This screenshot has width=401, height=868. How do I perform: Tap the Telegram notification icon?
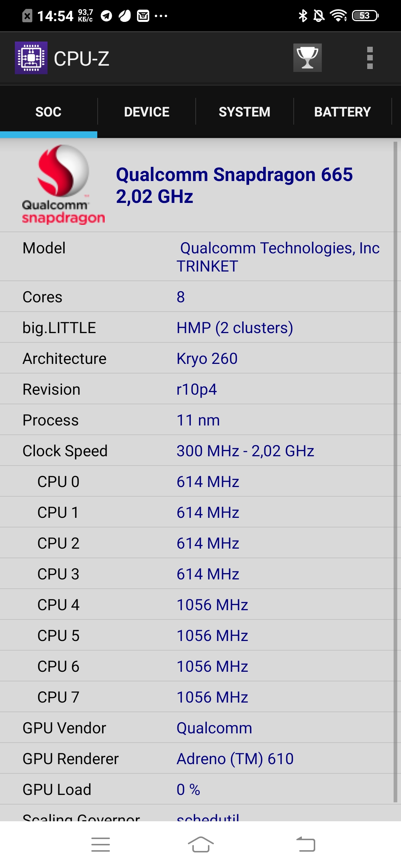pyautogui.click(x=107, y=16)
